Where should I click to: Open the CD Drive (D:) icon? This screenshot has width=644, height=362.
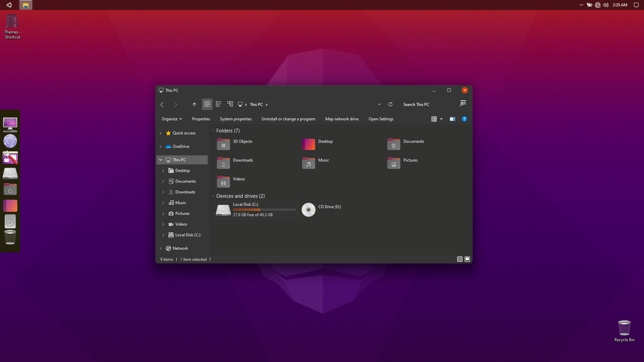tap(309, 210)
